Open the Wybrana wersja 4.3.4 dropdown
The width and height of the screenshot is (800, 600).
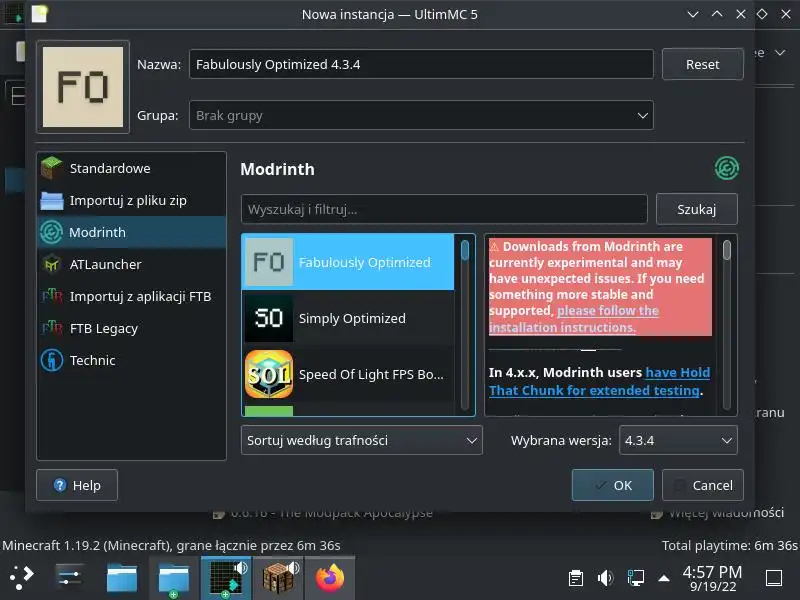(x=678, y=440)
